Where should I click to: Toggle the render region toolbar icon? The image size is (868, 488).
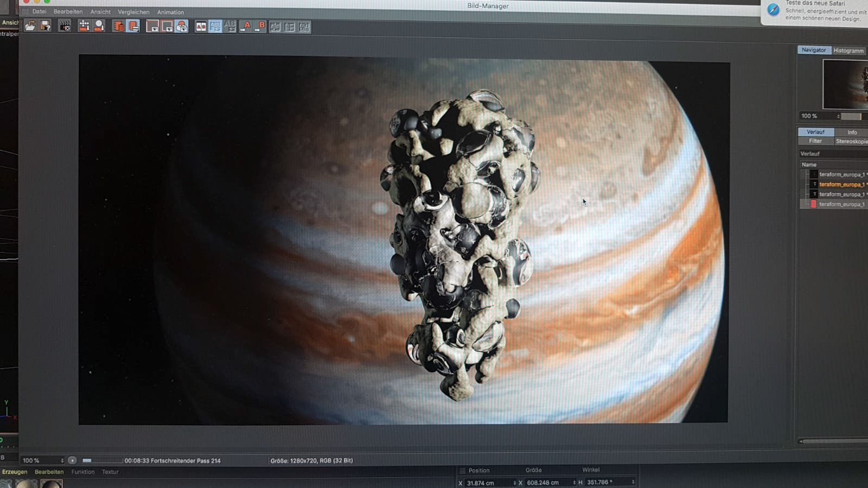pyautogui.click(x=133, y=25)
